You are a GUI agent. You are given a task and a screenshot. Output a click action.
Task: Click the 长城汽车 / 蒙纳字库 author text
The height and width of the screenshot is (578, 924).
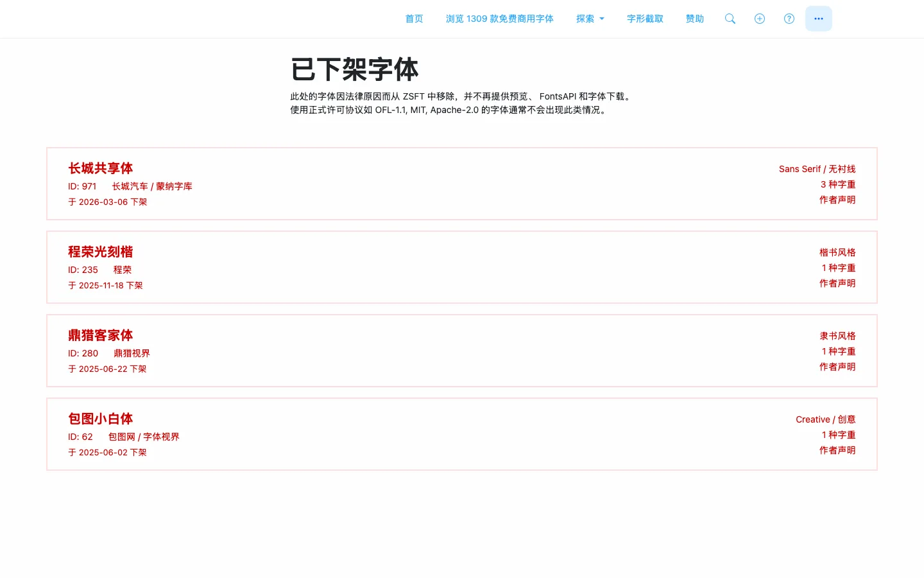152,186
